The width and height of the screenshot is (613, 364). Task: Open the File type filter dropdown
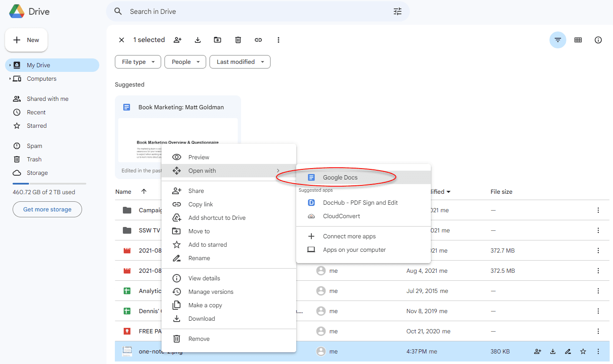138,62
